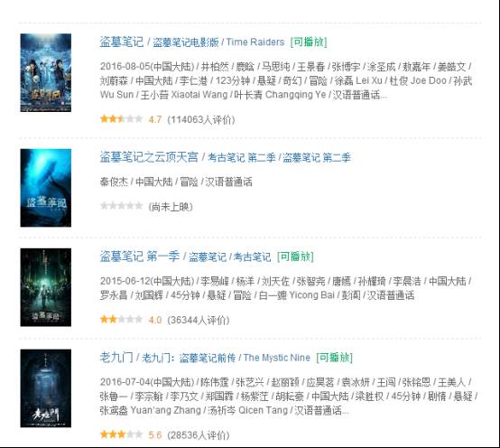500x448 pixels.
Task: Open the 盗墓笔记 movie title link
Action: click(x=122, y=42)
